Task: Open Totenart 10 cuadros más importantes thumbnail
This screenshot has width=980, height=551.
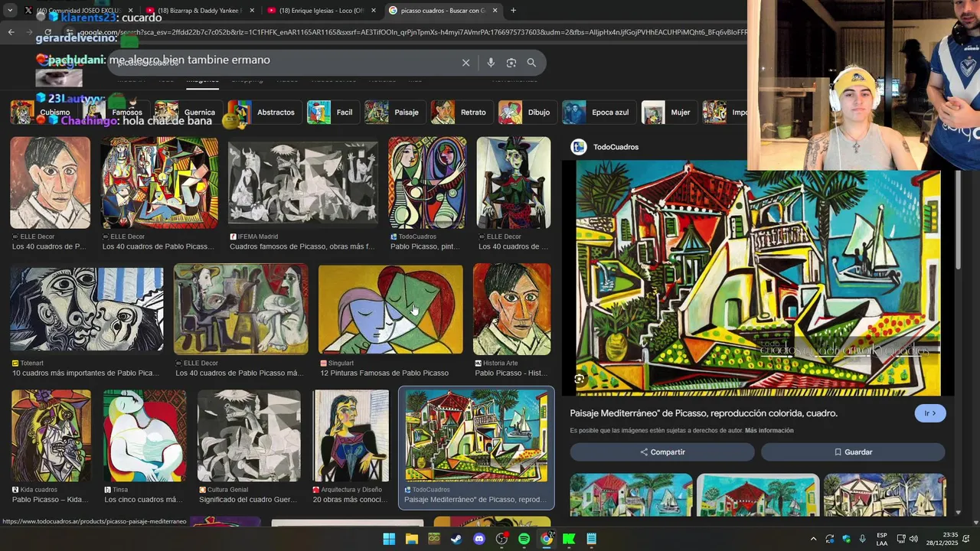Action: (87, 309)
